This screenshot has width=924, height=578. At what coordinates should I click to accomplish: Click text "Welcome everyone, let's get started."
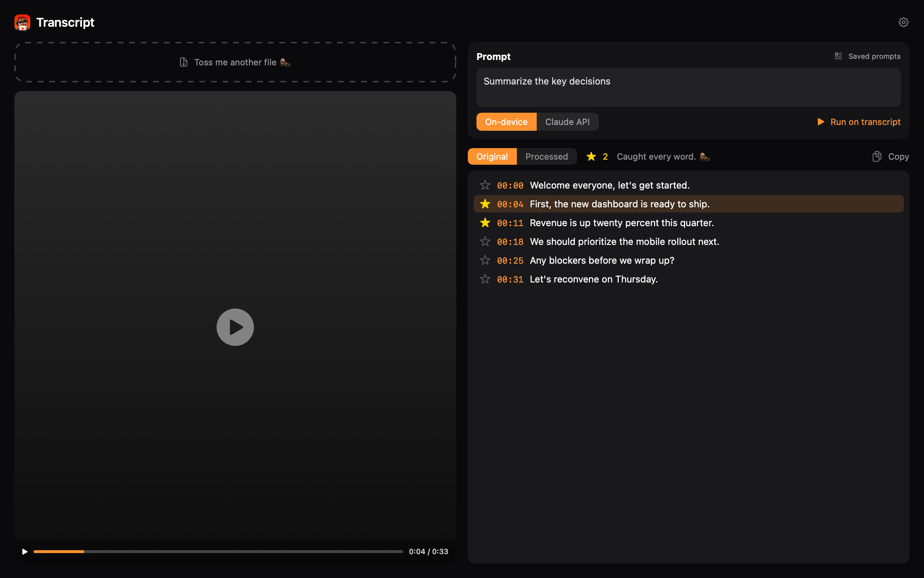(x=610, y=185)
